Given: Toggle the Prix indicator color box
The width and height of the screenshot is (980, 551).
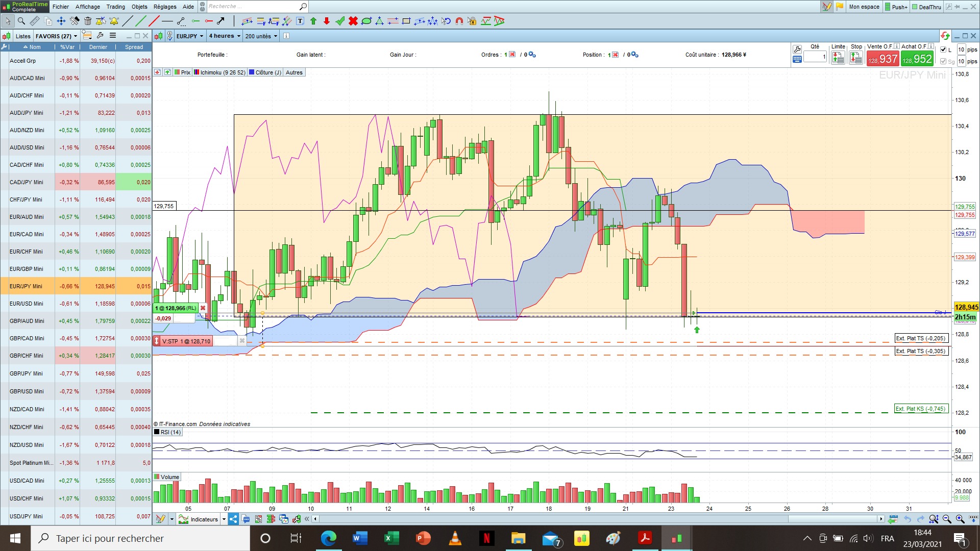Looking at the screenshot, I should coord(177,72).
